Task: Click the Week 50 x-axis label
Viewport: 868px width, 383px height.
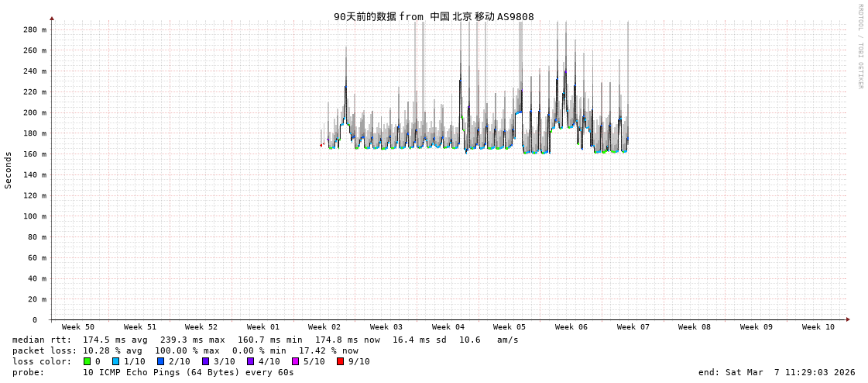Action: click(x=78, y=327)
